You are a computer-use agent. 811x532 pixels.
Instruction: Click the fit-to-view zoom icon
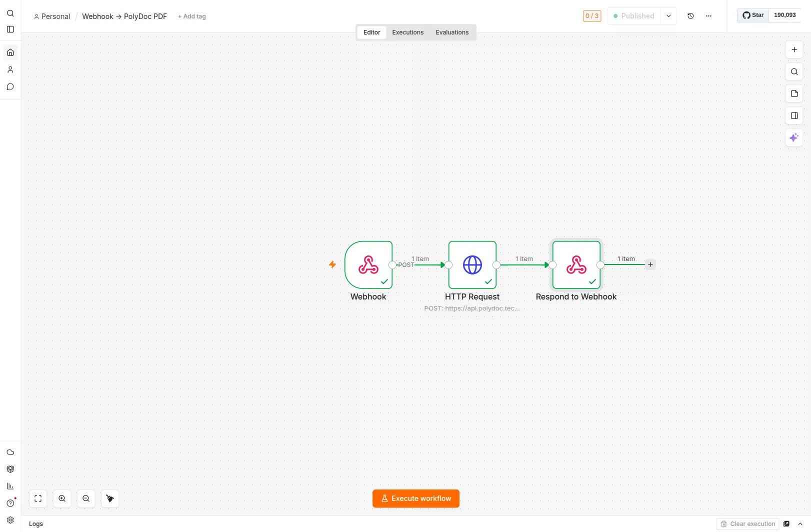38,498
